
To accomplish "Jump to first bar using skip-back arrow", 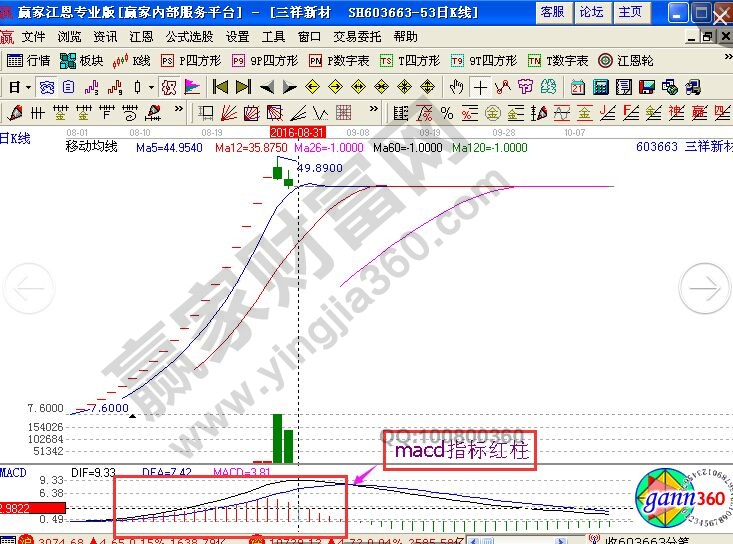I will click(x=222, y=87).
